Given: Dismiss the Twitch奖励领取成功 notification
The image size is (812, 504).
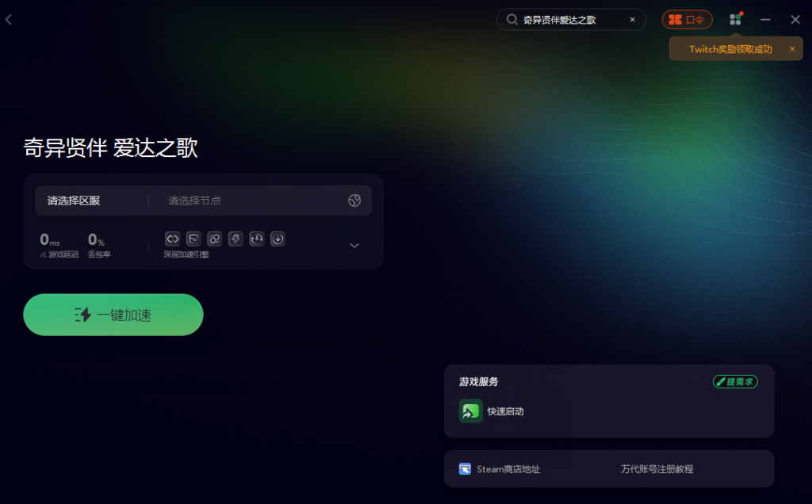Looking at the screenshot, I should tap(792, 49).
